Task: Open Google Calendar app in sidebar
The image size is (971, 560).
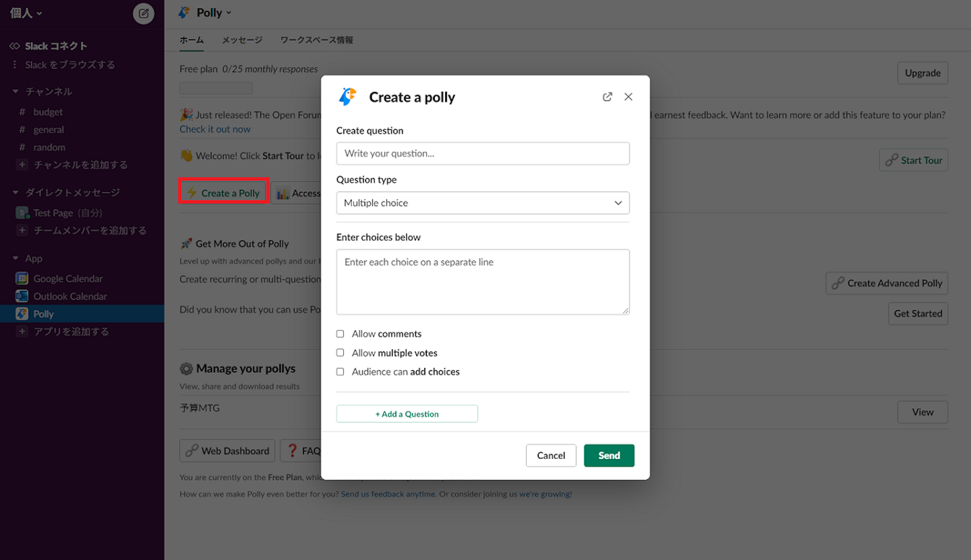Action: click(68, 278)
